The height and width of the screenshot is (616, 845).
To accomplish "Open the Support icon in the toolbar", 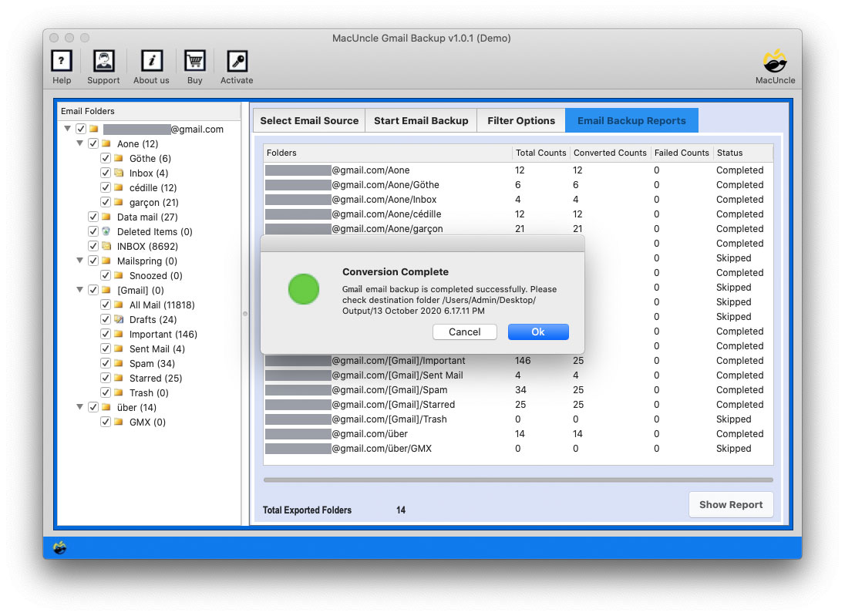I will (103, 62).
